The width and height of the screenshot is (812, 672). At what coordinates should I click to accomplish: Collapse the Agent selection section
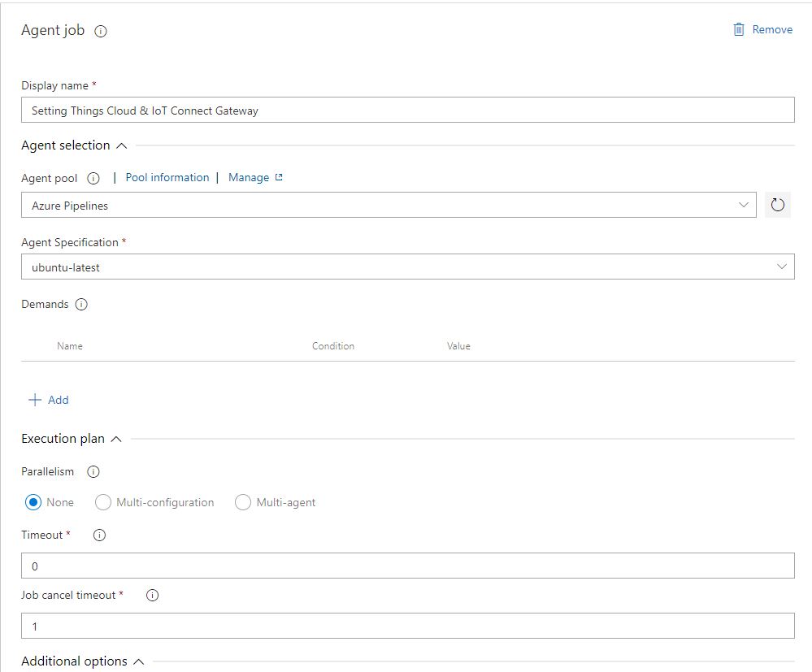(x=122, y=146)
